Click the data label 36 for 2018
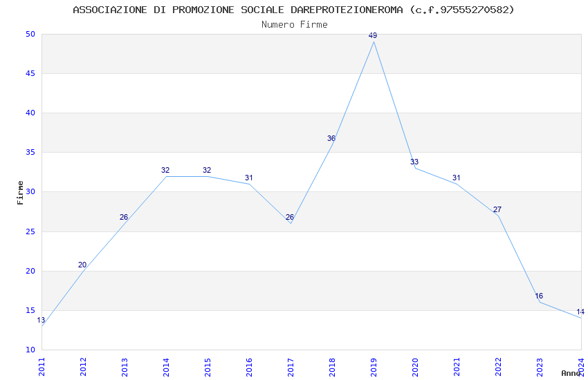The width and height of the screenshot is (588, 380). 331,138
